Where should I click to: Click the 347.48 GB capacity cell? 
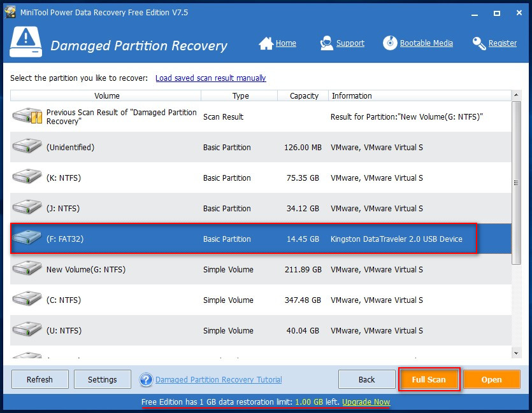pos(303,300)
